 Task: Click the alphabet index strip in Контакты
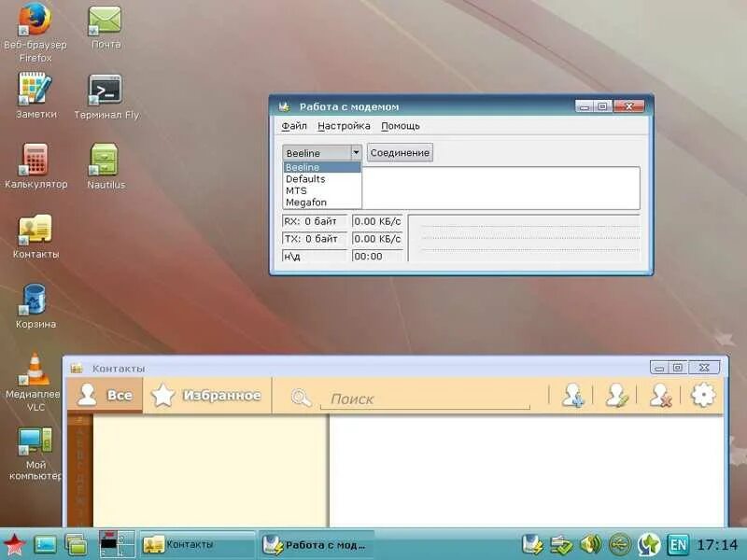tap(79, 470)
